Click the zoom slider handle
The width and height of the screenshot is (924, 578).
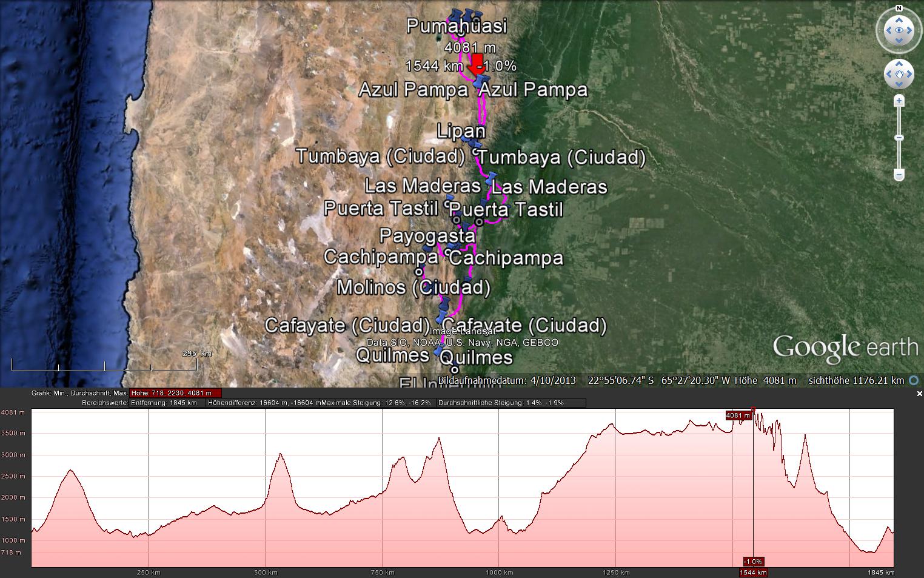899,138
